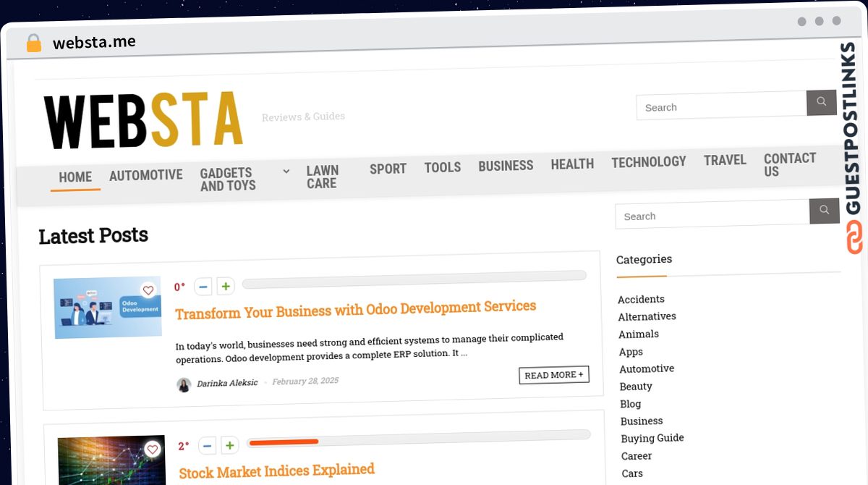Open the Contact Us menu item
This screenshot has width=868, height=485.
pyautogui.click(x=789, y=164)
